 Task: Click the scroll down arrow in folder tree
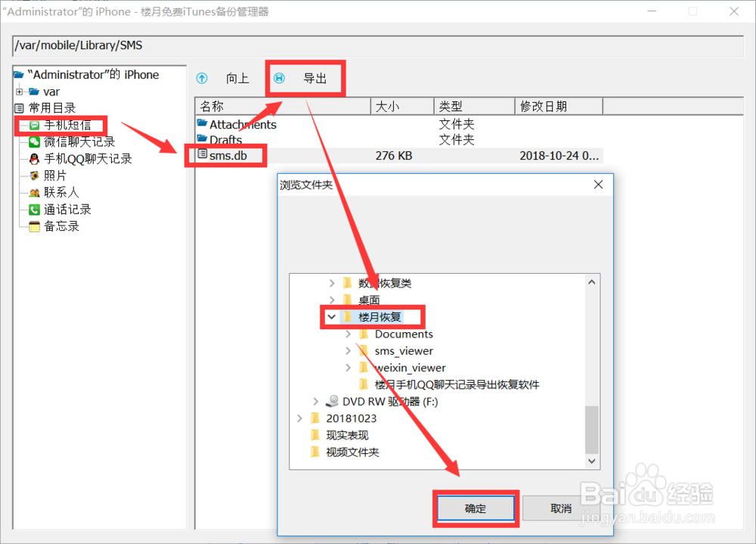tap(592, 461)
